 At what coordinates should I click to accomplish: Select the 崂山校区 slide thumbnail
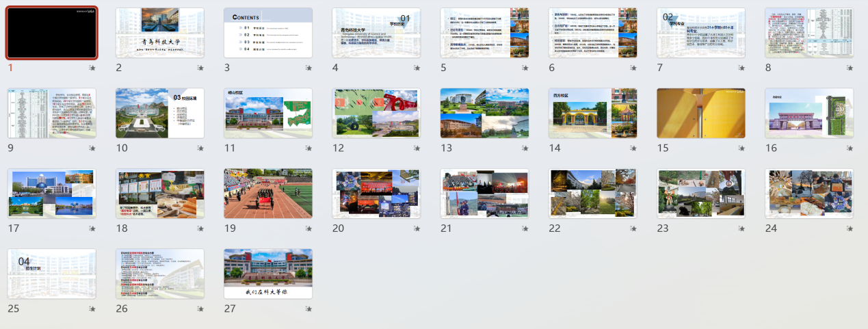(268, 113)
